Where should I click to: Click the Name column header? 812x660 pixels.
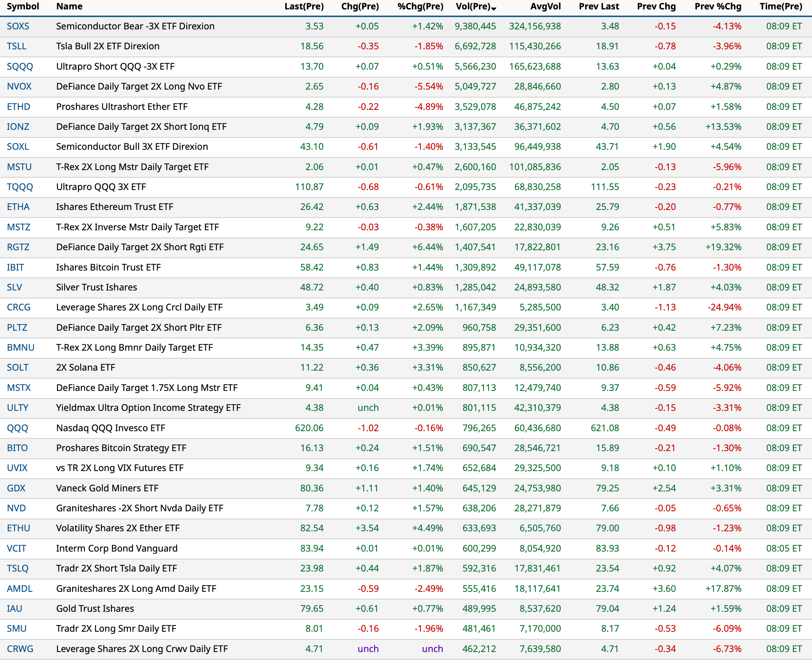(x=69, y=7)
